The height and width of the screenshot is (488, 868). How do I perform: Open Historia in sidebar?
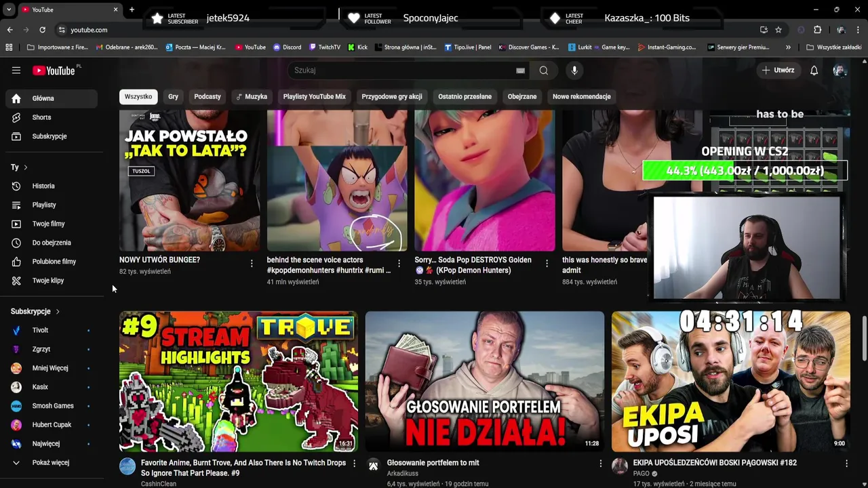52,186
